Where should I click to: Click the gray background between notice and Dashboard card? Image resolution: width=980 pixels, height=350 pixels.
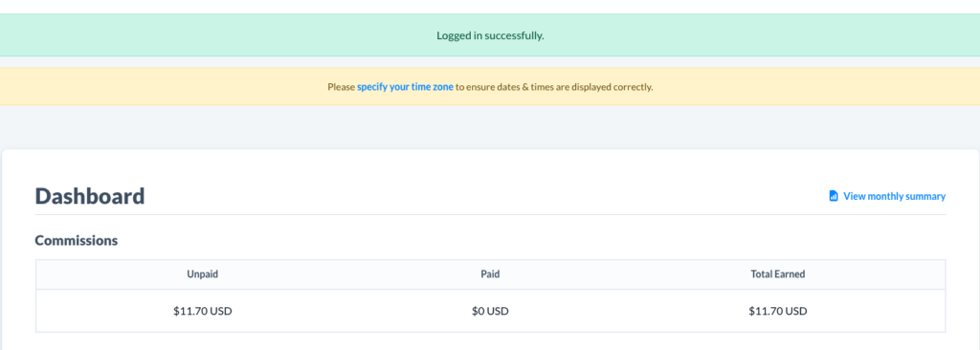coord(490,127)
